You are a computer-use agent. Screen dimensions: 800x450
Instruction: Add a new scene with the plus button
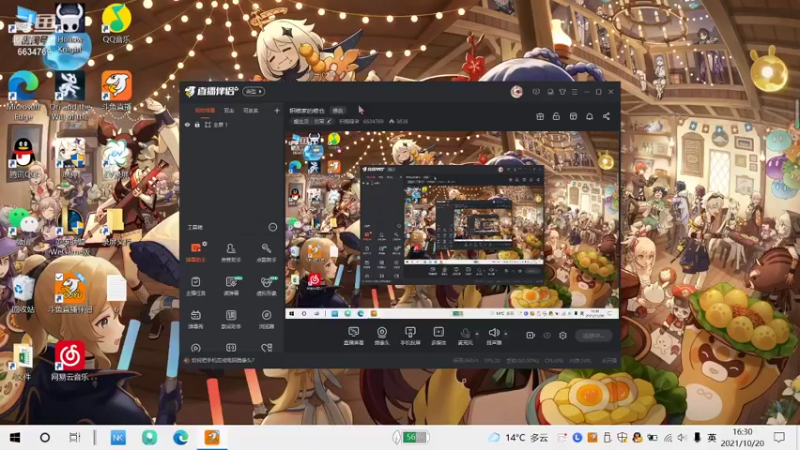click(277, 110)
